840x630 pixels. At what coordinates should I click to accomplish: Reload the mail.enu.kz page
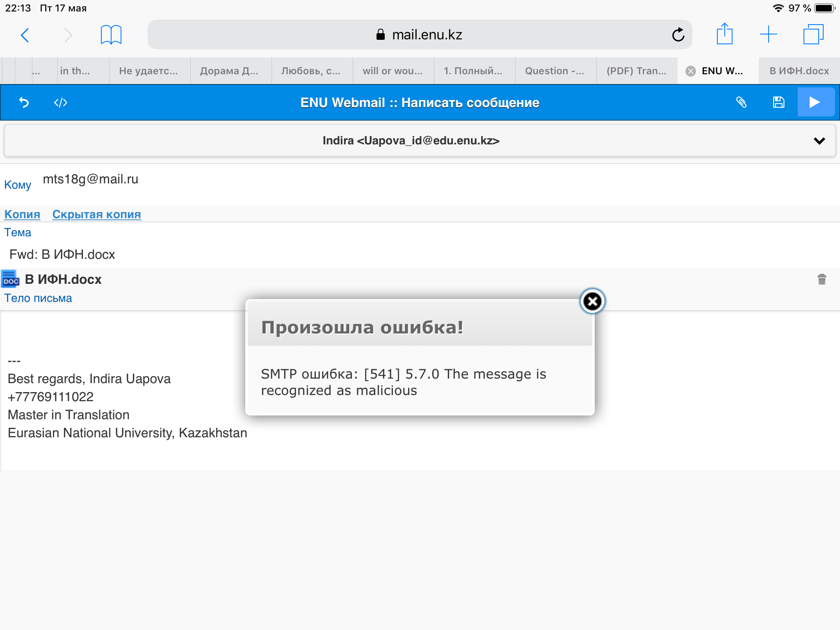tap(678, 35)
